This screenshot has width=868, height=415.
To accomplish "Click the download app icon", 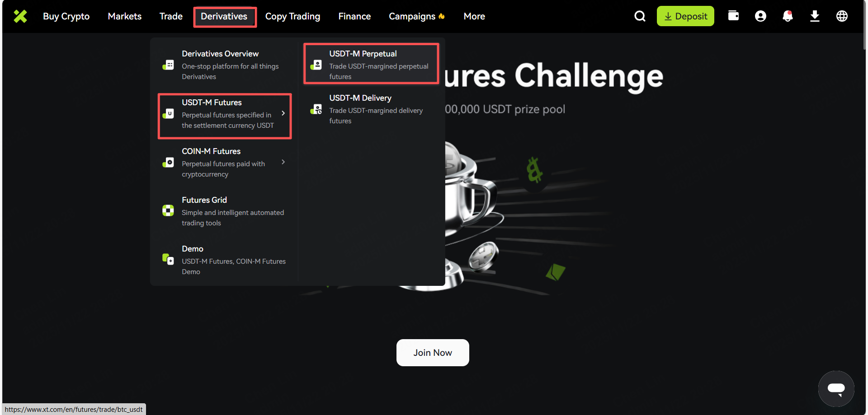I will [815, 16].
